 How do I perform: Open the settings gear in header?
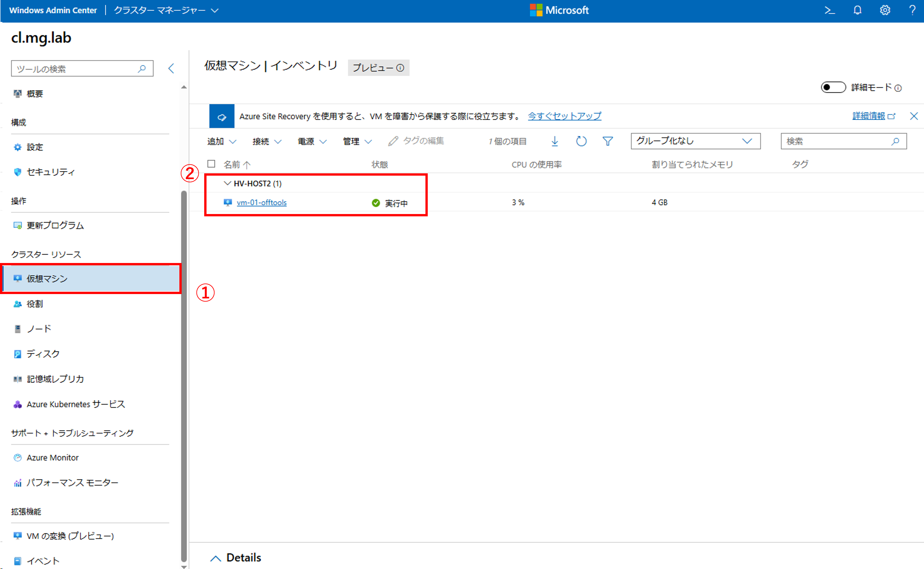tap(885, 10)
